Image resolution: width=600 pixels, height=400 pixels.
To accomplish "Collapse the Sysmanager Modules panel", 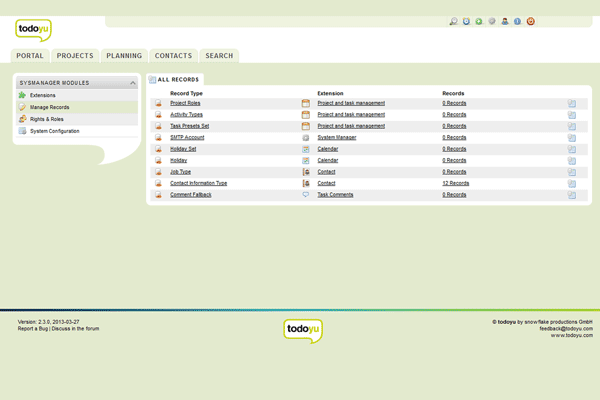I will 133,83.
